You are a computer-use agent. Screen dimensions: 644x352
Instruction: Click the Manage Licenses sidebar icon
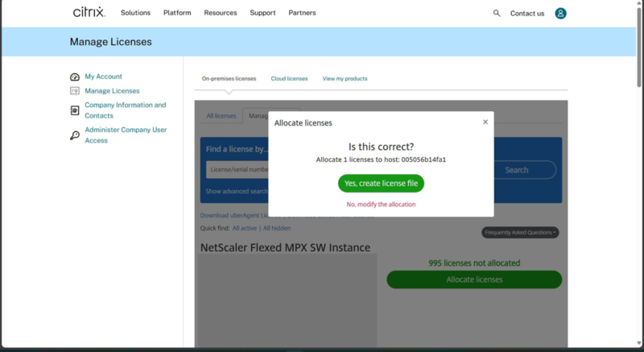(75, 91)
